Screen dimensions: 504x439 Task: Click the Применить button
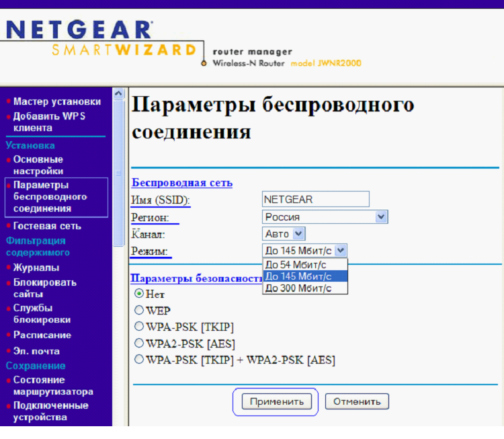point(277,401)
